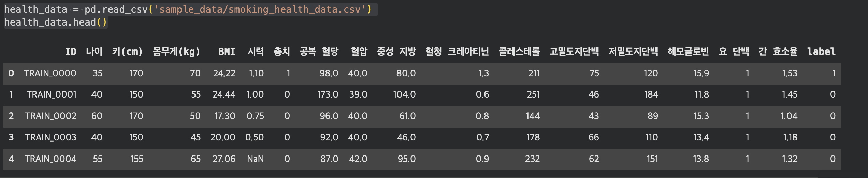Click the 173.0 fasting glucose cell
868x178 pixels.
(x=328, y=94)
